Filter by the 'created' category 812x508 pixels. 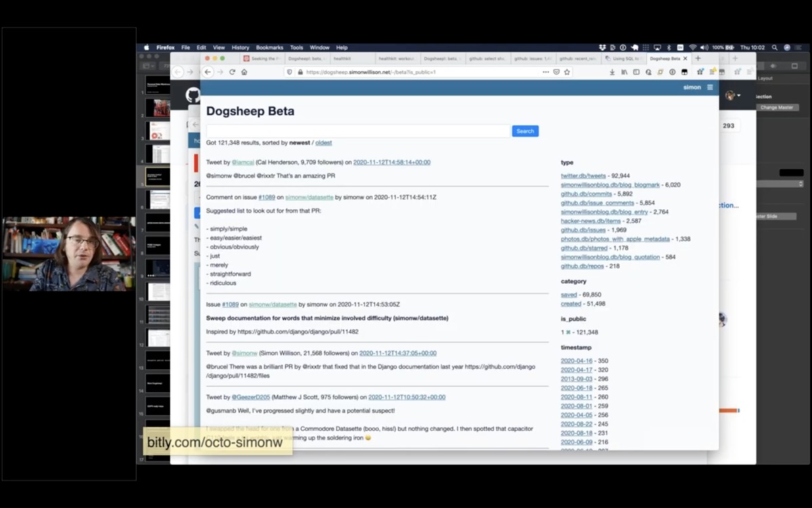click(x=571, y=304)
